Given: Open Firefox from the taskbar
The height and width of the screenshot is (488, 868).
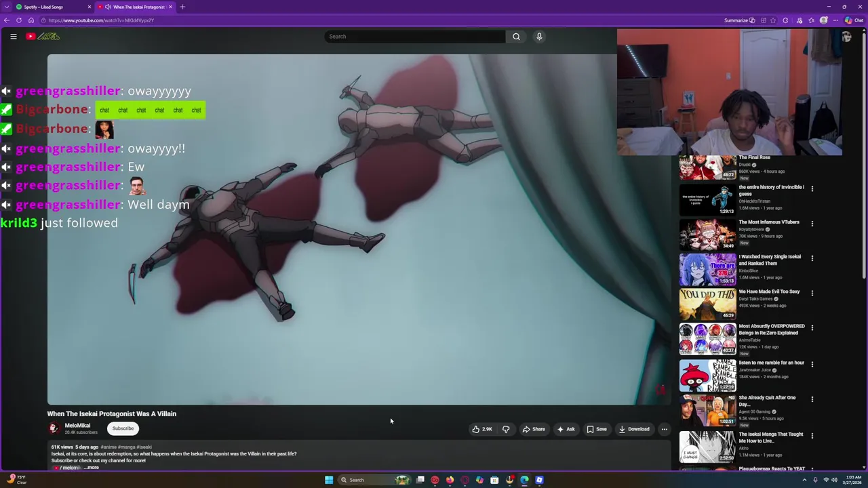Looking at the screenshot, I should [x=450, y=480].
